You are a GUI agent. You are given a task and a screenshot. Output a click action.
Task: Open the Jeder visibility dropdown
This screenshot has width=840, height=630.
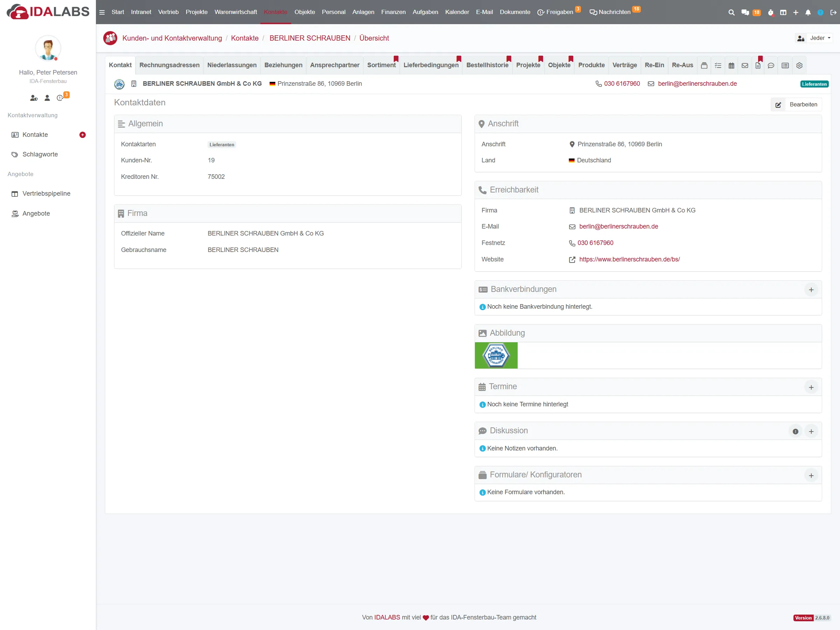813,38
